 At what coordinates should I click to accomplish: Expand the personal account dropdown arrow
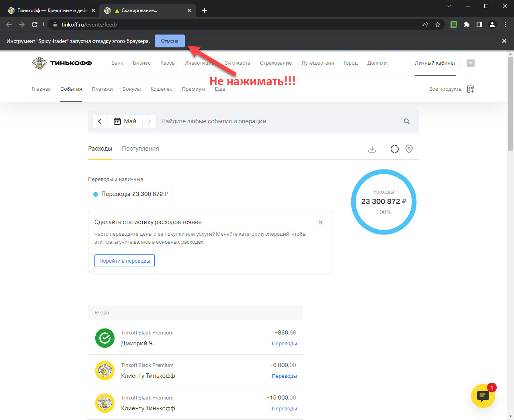coord(471,63)
